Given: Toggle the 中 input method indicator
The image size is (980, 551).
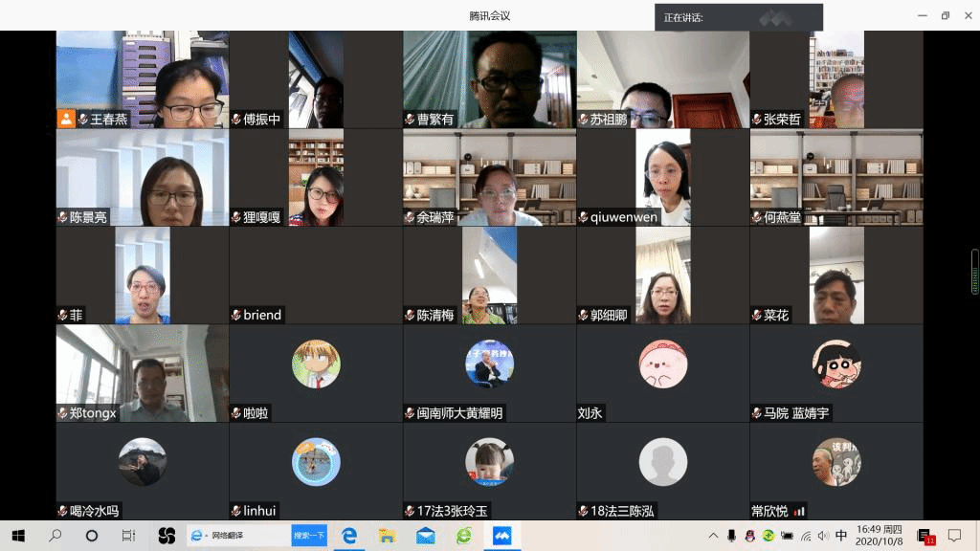Looking at the screenshot, I should (x=841, y=536).
